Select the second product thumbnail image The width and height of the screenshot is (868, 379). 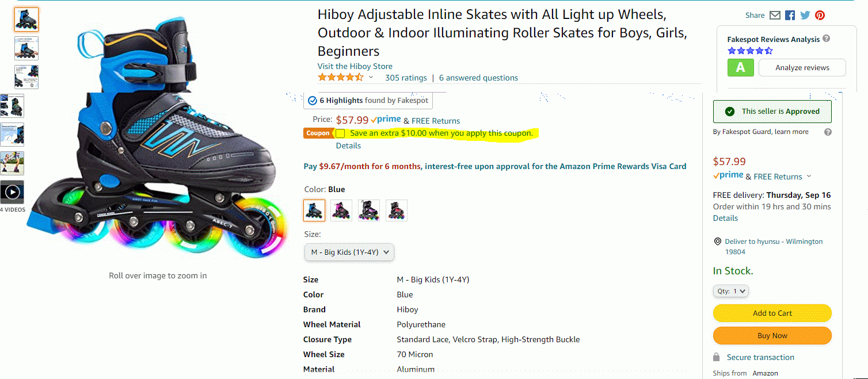click(26, 48)
